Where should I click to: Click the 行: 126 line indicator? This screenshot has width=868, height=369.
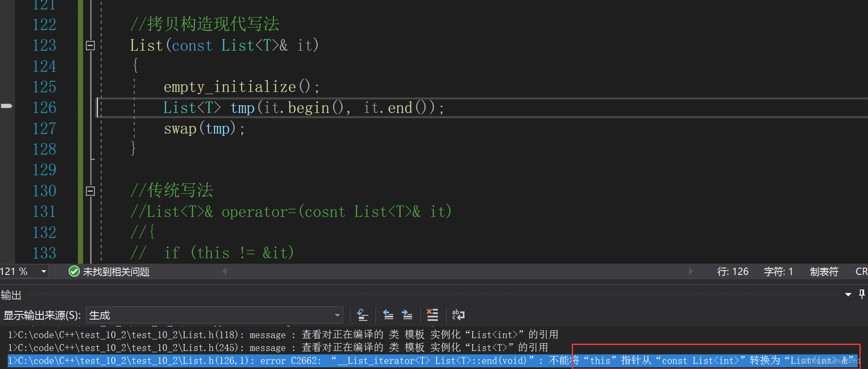732,271
